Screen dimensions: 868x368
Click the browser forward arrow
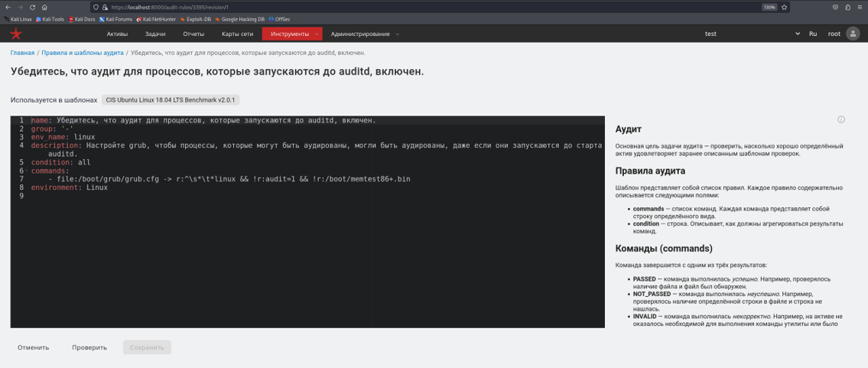tap(20, 7)
